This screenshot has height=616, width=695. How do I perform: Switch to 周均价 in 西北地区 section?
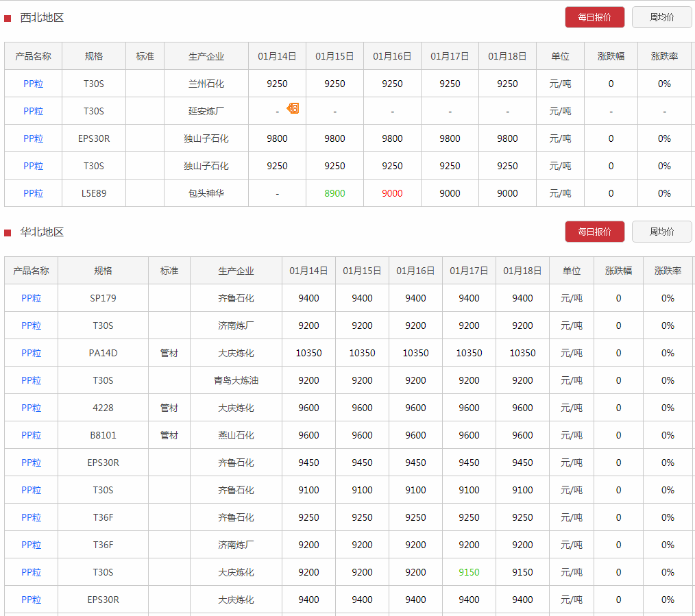point(661,17)
